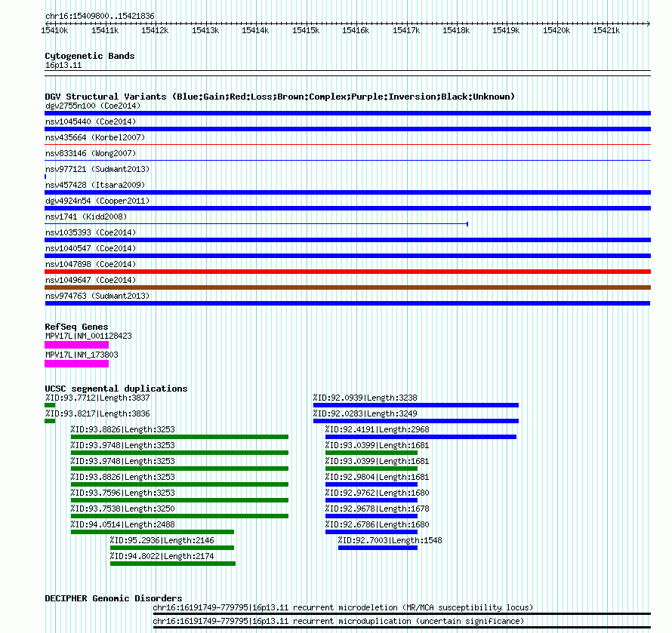Click the red loss bar under nsv1047898
672x633 pixels.
(x=347, y=272)
